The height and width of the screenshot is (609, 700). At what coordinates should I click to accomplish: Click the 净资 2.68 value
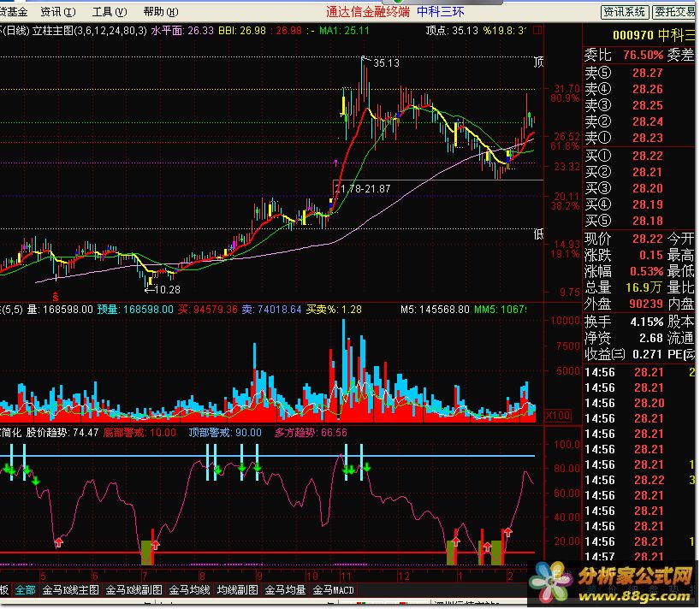651,338
